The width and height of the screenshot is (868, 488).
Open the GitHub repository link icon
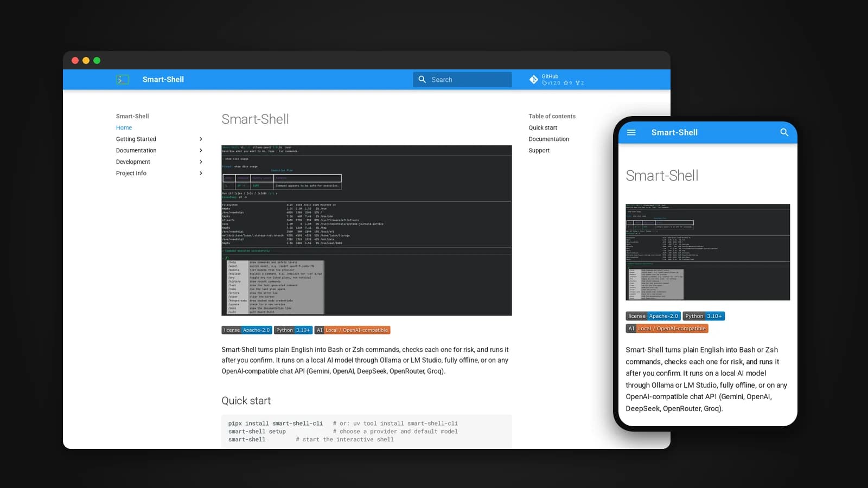click(x=534, y=80)
